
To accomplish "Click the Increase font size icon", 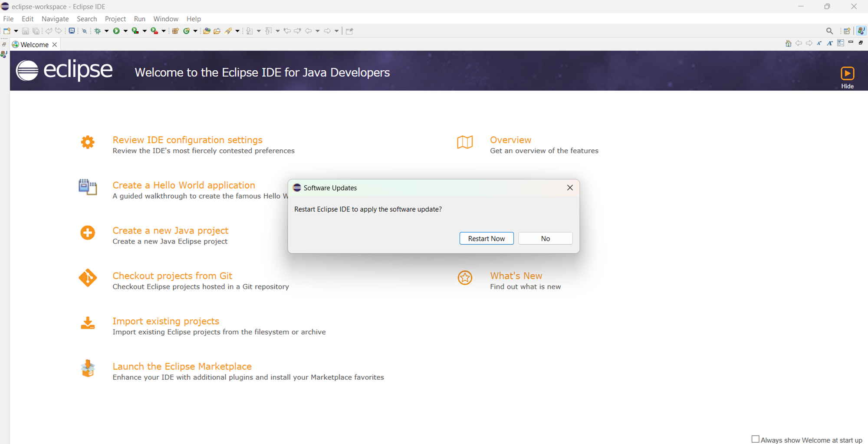I will pos(829,43).
